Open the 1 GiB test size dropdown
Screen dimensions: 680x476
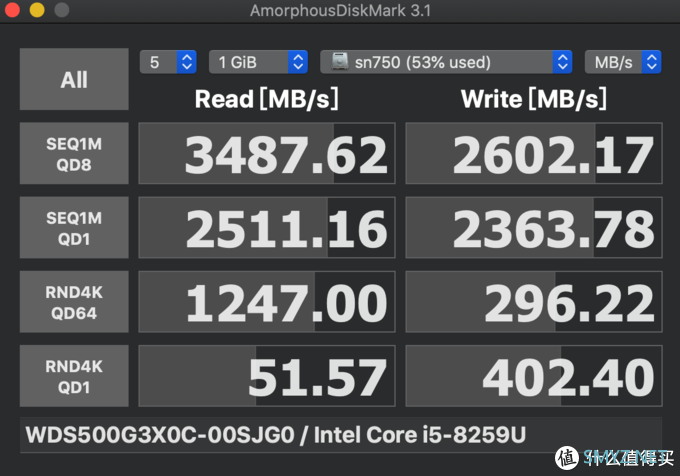pos(258,62)
